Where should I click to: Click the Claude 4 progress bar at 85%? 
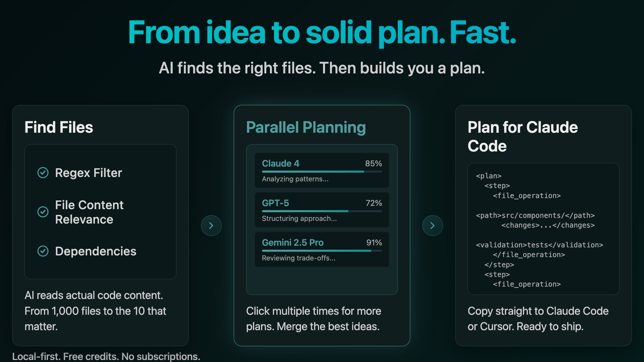(322, 172)
